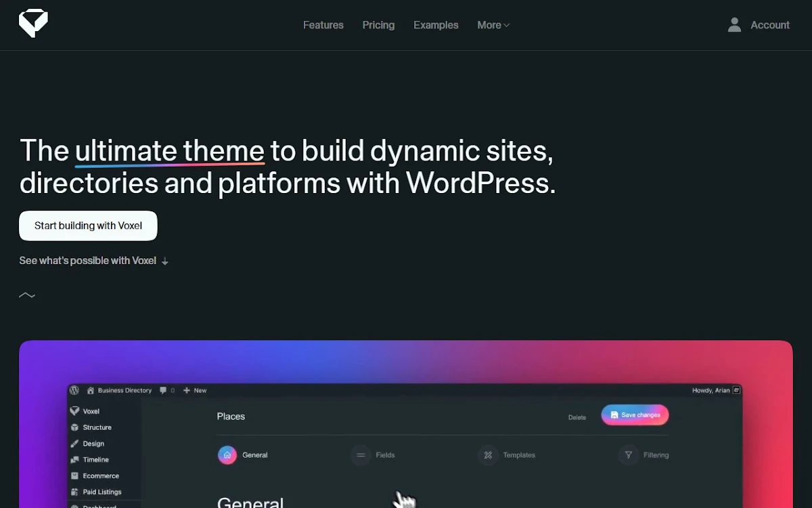Switch to the Templates tab label
Image resolution: width=812 pixels, height=508 pixels.
pyautogui.click(x=519, y=455)
